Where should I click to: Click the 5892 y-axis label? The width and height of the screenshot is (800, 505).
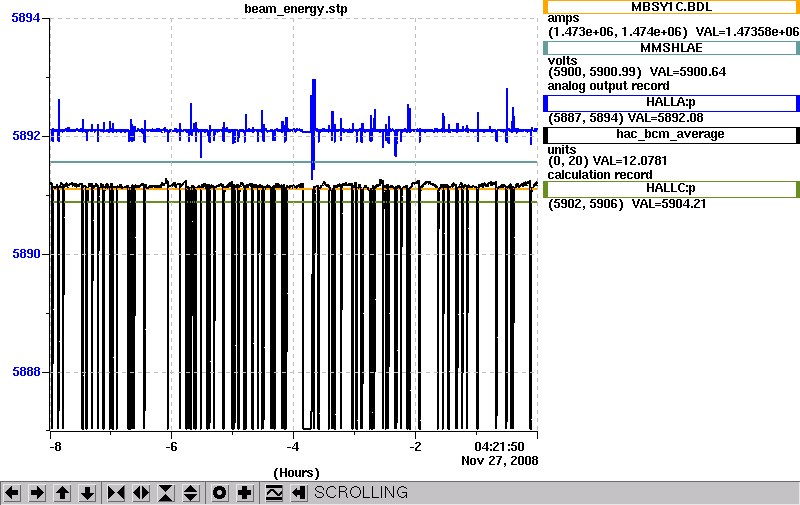click(26, 136)
